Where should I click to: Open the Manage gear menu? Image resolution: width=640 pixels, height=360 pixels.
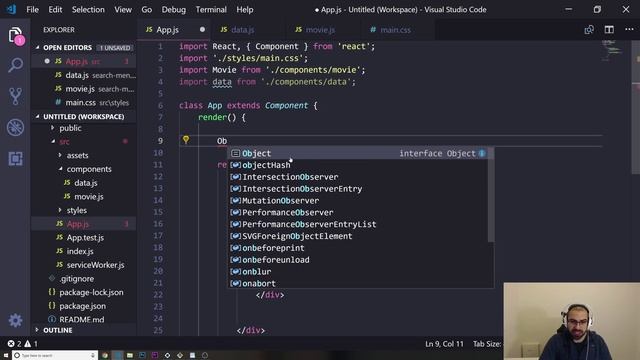[x=16, y=320]
